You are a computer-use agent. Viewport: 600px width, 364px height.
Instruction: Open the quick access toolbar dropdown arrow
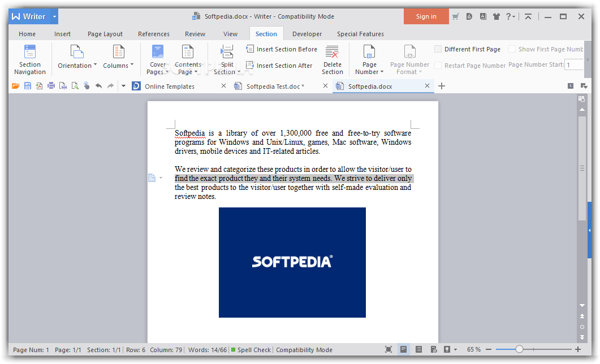point(123,86)
